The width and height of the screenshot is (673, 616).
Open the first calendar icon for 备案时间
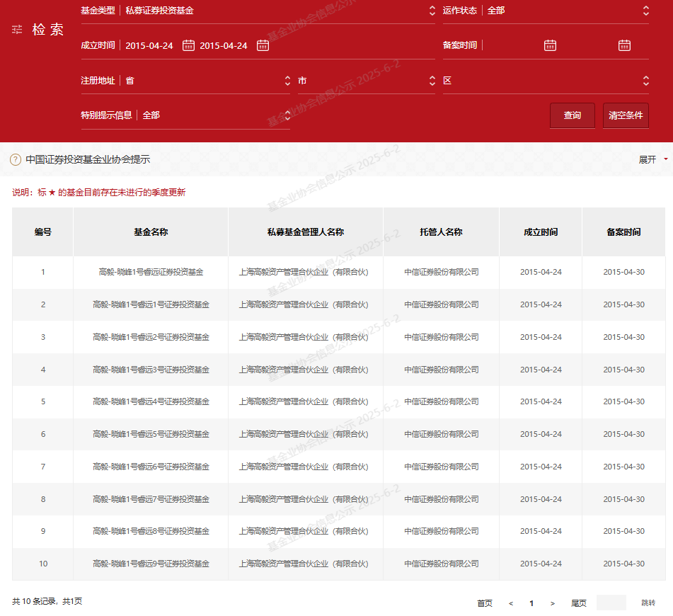[x=550, y=45]
